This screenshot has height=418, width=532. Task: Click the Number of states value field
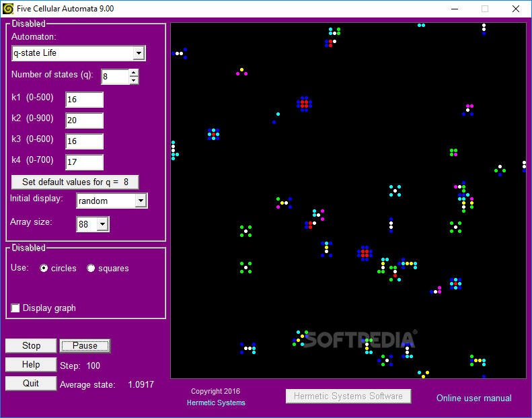pos(116,77)
